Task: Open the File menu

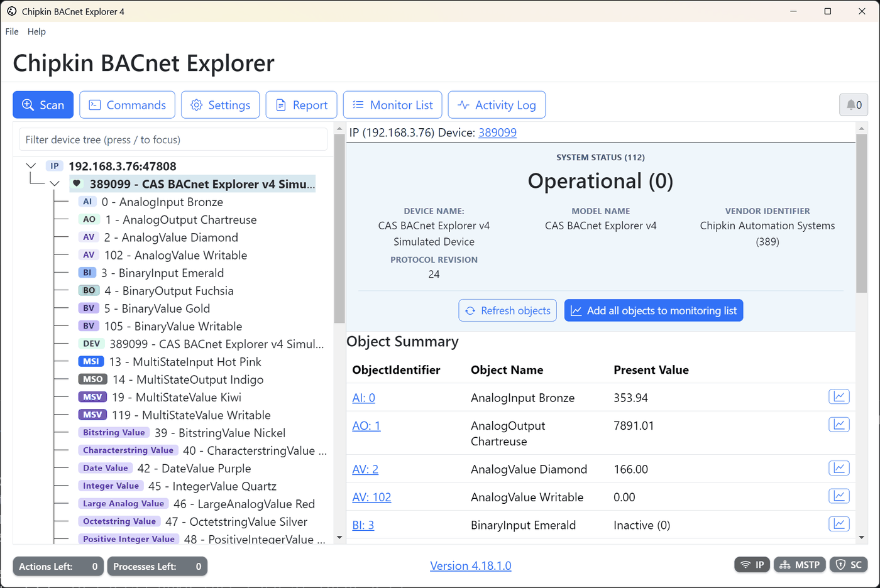Action: coord(12,31)
